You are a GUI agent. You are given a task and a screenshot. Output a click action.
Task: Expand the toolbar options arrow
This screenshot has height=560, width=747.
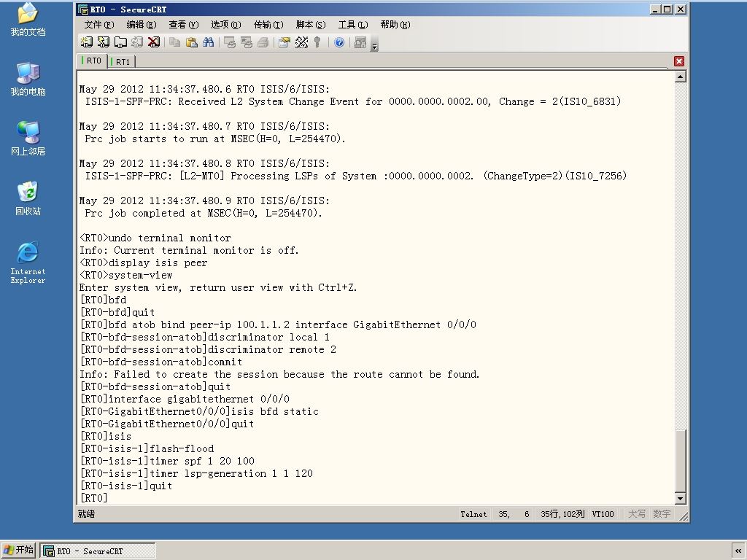point(374,46)
